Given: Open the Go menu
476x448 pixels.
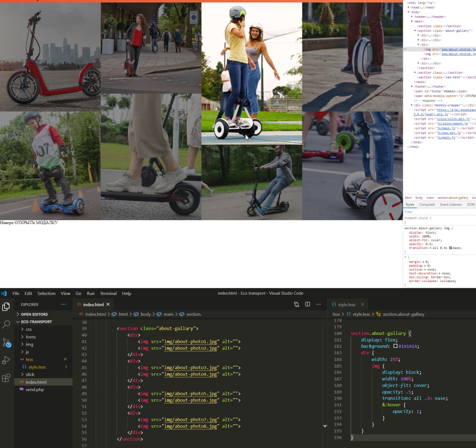Looking at the screenshot, I should (x=78, y=293).
